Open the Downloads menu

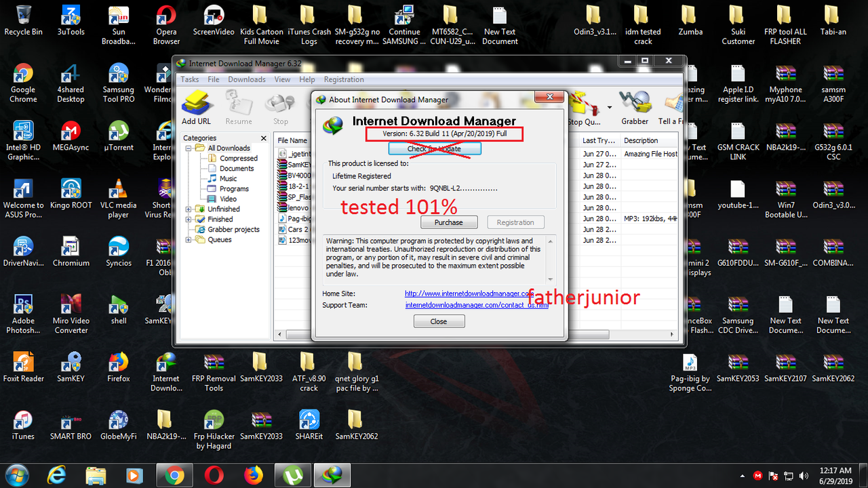247,79
